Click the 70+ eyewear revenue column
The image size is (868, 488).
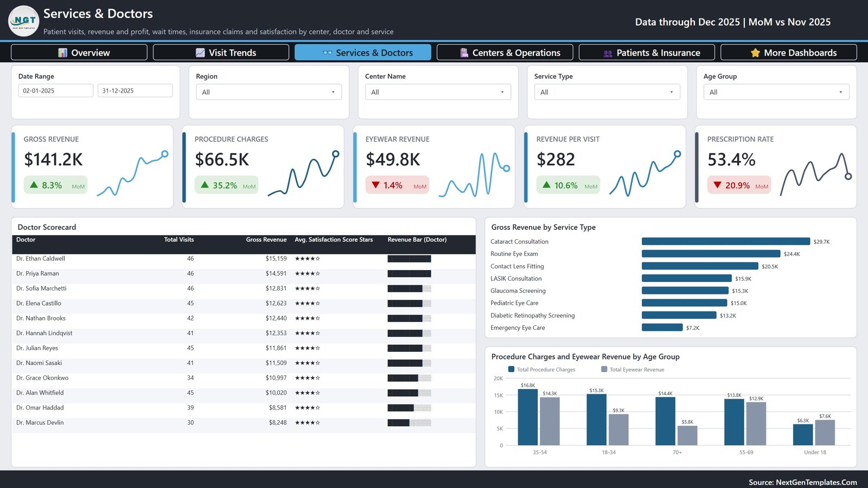(x=687, y=435)
